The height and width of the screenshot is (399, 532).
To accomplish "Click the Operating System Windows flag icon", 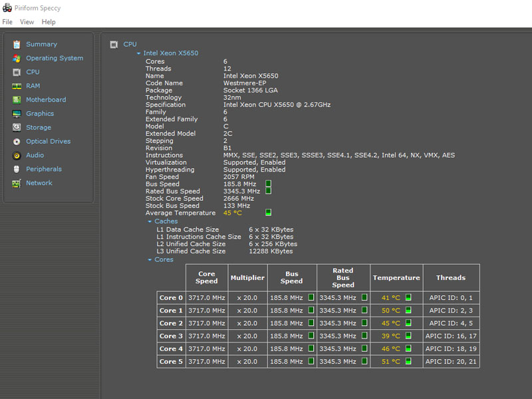I will 17,59.
